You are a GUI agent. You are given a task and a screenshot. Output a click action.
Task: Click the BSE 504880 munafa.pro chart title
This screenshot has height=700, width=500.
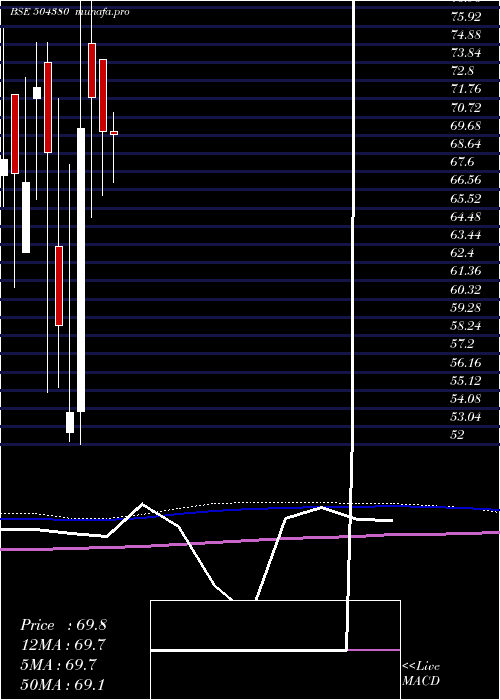pyautogui.click(x=70, y=12)
